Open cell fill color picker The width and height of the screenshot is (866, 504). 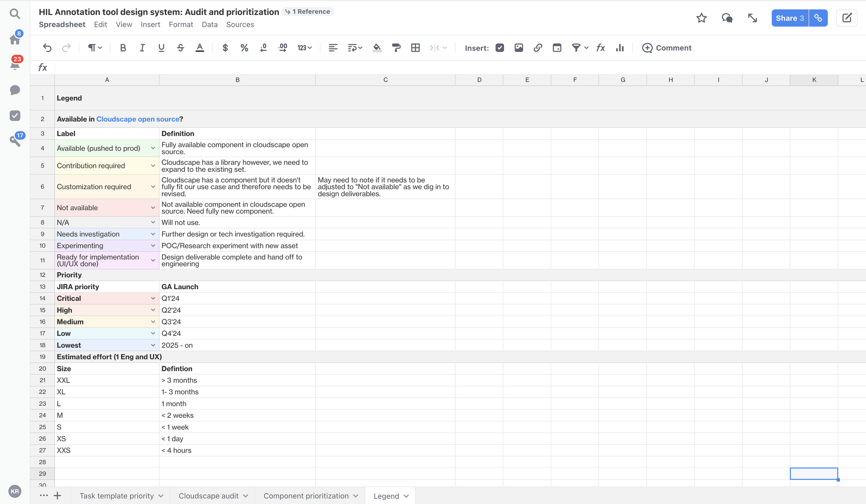(377, 48)
